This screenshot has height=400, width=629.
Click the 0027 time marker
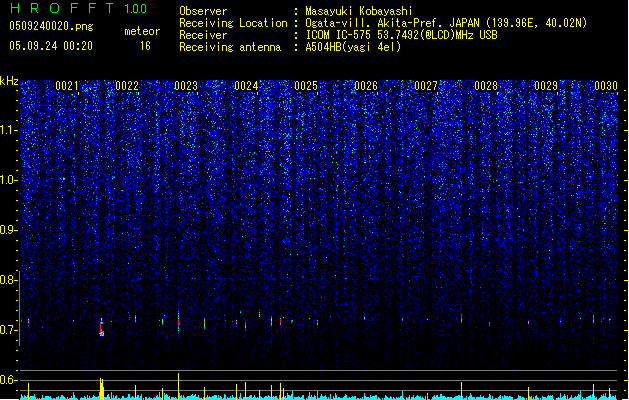point(426,86)
